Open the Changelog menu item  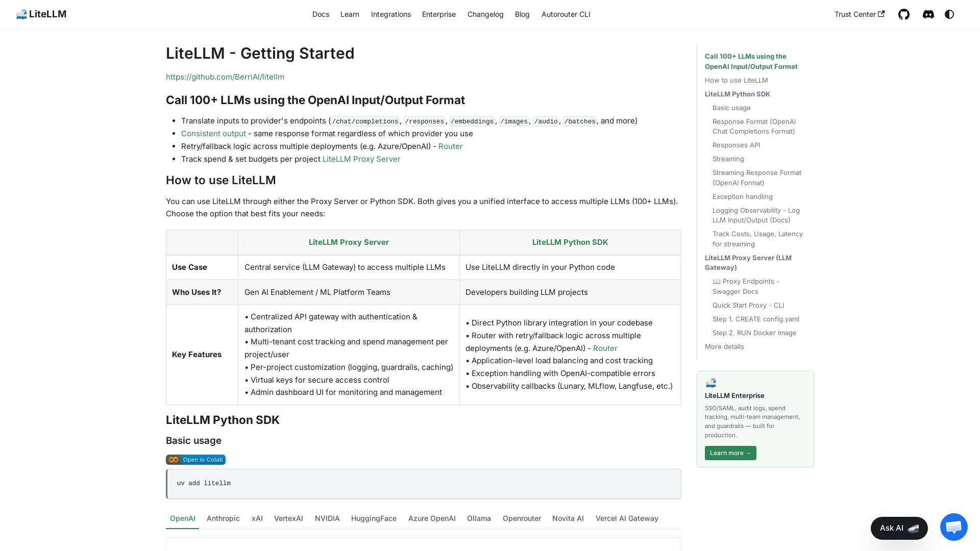click(x=485, y=14)
